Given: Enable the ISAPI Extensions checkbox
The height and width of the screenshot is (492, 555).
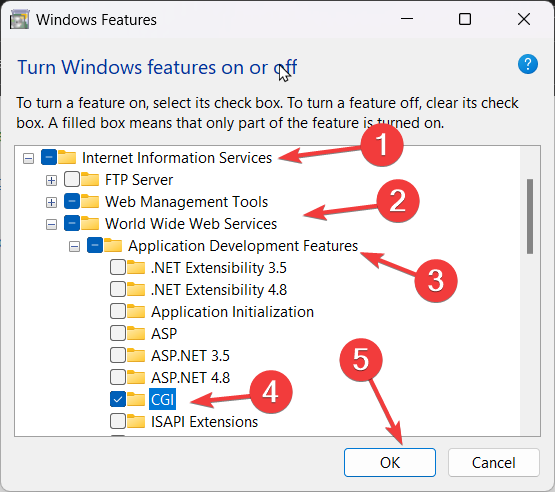Looking at the screenshot, I should pos(118,421).
